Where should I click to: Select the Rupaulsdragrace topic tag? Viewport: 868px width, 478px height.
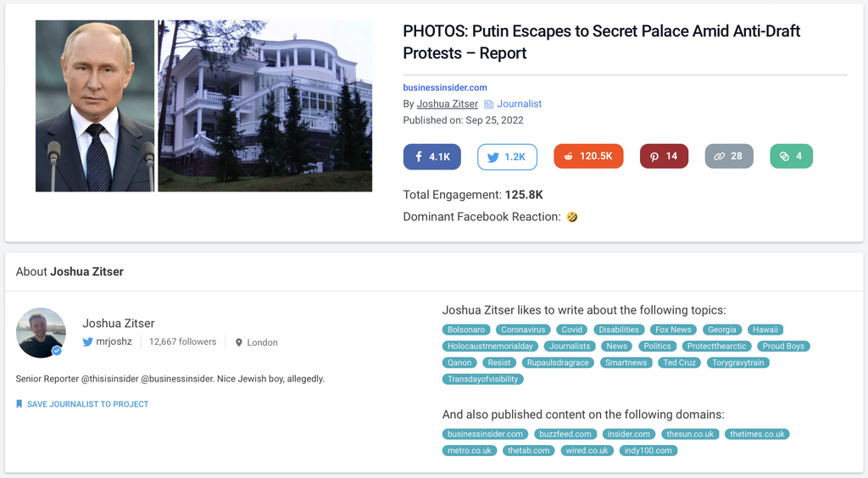coord(557,363)
